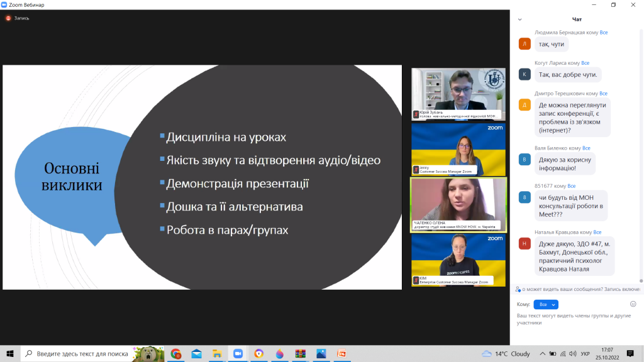
Task: Open the Mail app in taskbar
Action: click(x=196, y=354)
